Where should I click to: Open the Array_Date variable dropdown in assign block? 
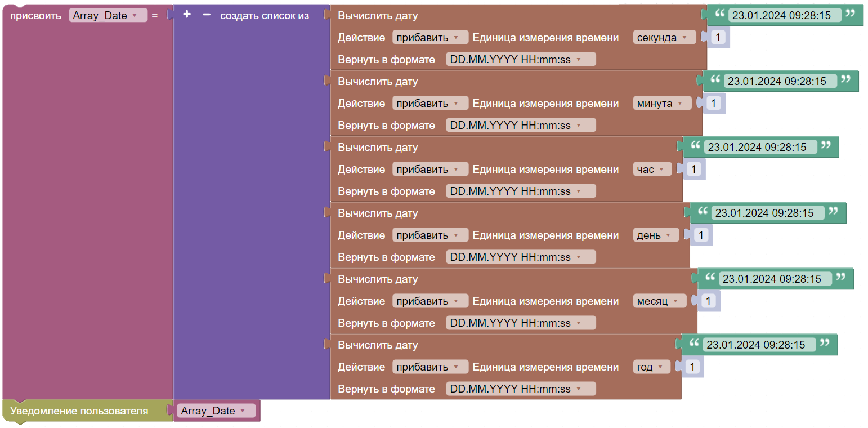(x=108, y=16)
